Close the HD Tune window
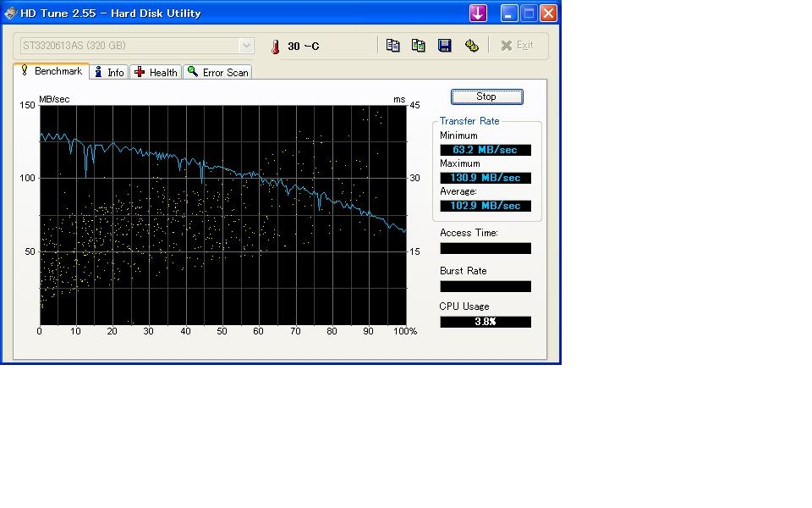The image size is (812, 508). 548,13
